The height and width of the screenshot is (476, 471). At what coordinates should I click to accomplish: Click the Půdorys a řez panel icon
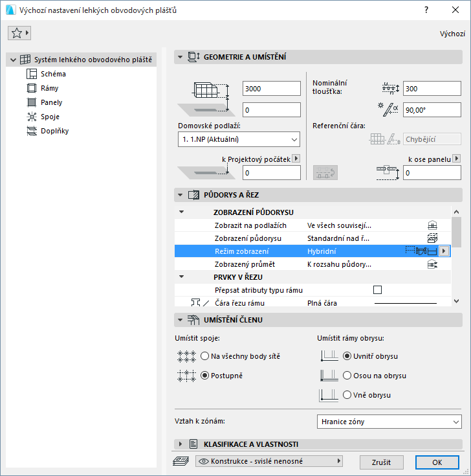(193, 195)
